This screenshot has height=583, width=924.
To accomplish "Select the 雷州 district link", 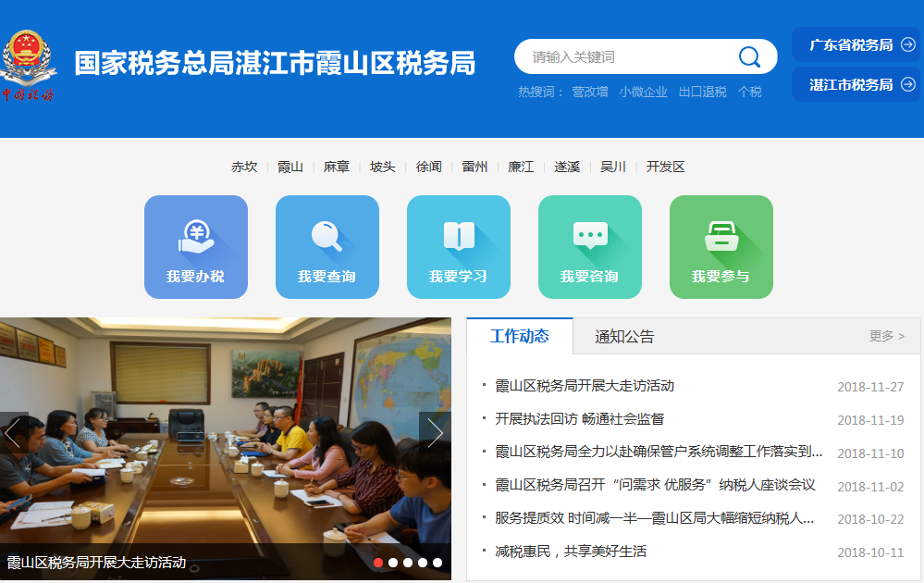I will 474,167.
